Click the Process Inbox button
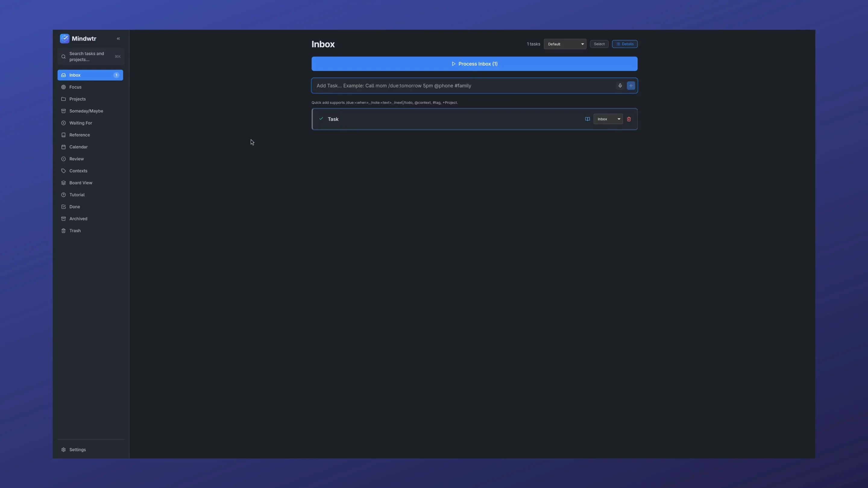 (474, 64)
